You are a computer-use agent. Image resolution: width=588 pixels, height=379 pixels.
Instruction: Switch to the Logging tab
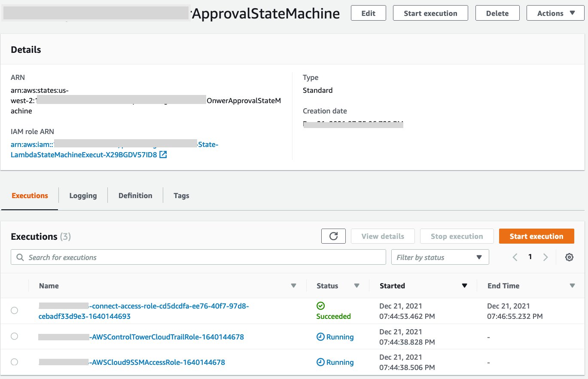(x=83, y=196)
